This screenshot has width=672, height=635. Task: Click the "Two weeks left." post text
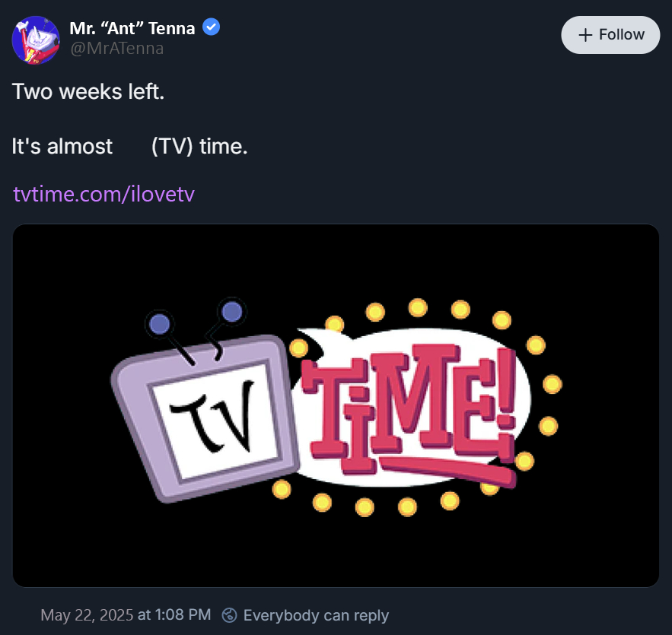[x=88, y=93]
